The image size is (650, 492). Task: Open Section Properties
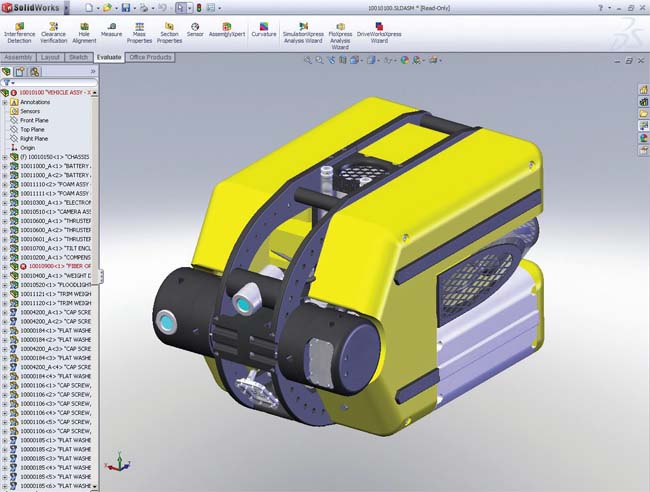click(x=169, y=33)
